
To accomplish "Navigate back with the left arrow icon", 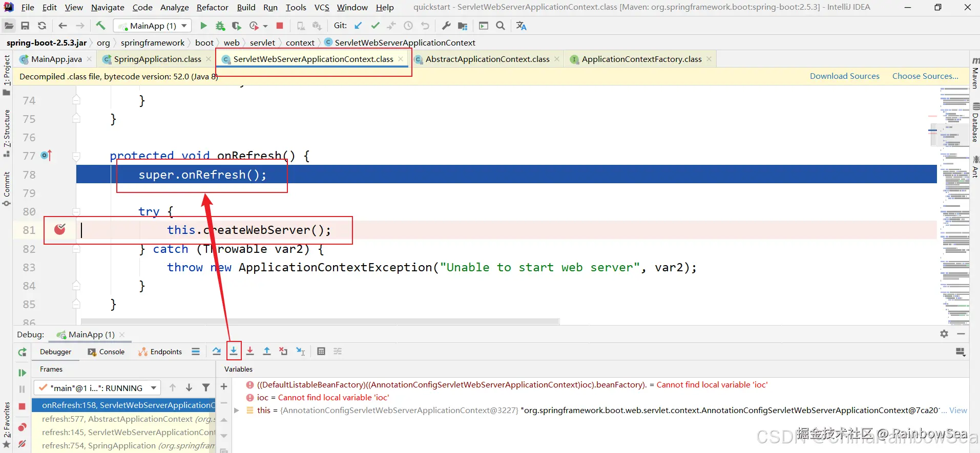I will click(x=62, y=26).
